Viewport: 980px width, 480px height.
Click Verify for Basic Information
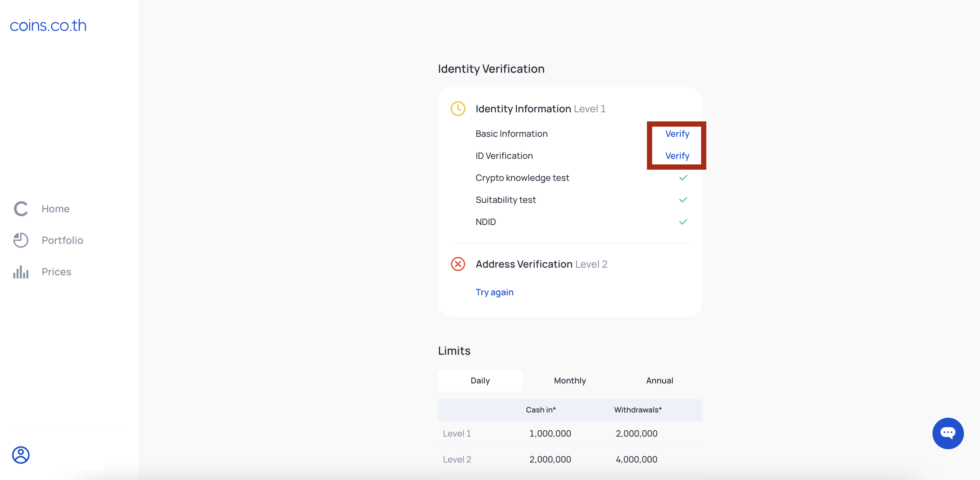[x=677, y=134]
